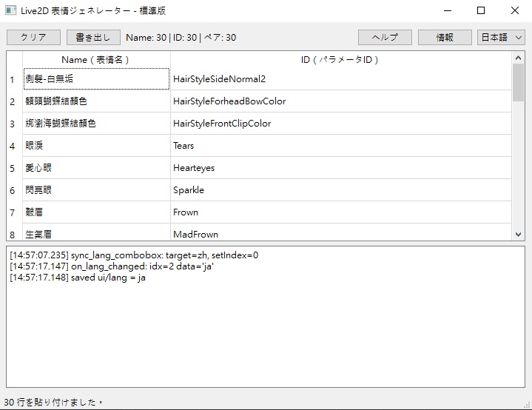
Task: Open the 日本語 language dropdown
Action: pyautogui.click(x=501, y=37)
